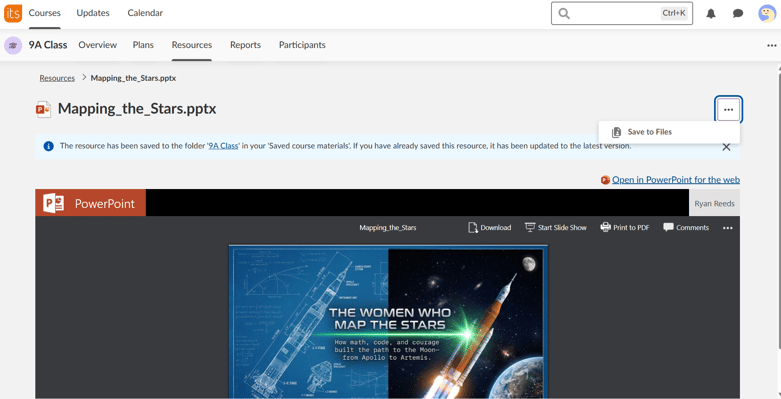781x399 pixels.
Task: Click the itslearning orange logo
Action: [x=13, y=13]
